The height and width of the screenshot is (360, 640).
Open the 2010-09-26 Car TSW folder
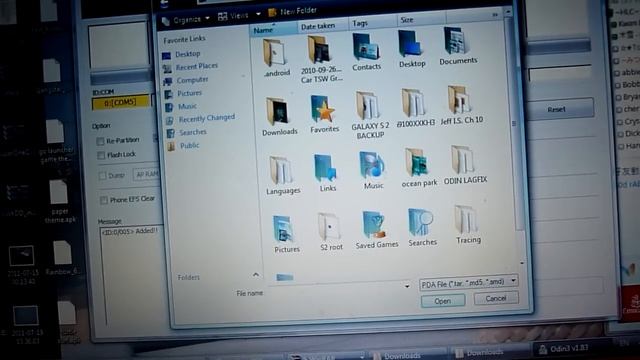[x=321, y=59]
